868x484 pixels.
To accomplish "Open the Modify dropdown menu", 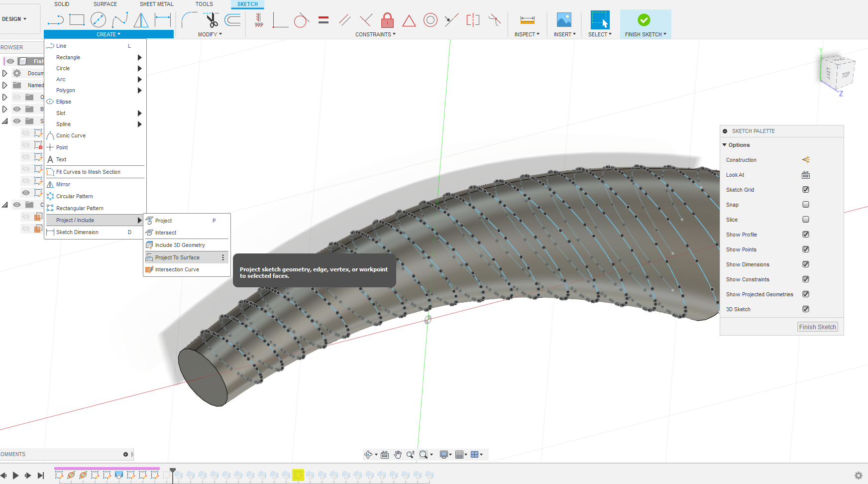I will [210, 34].
